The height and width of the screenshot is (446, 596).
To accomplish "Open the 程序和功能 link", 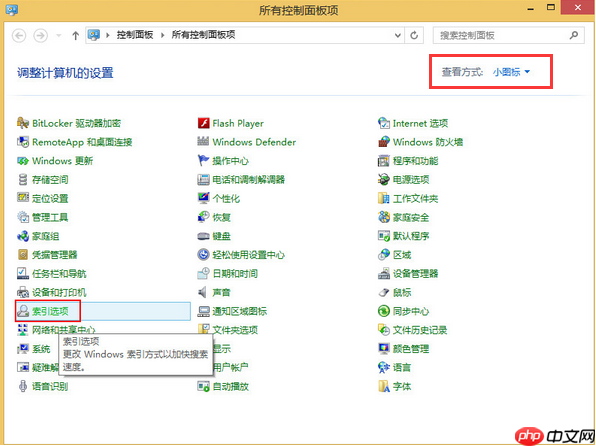I will coord(415,161).
